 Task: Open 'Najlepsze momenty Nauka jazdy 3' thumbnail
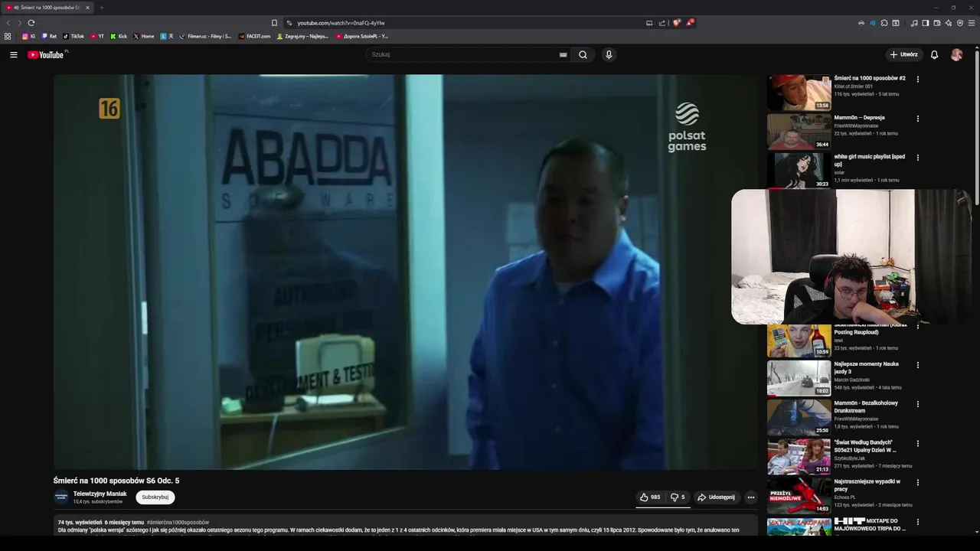799,377
